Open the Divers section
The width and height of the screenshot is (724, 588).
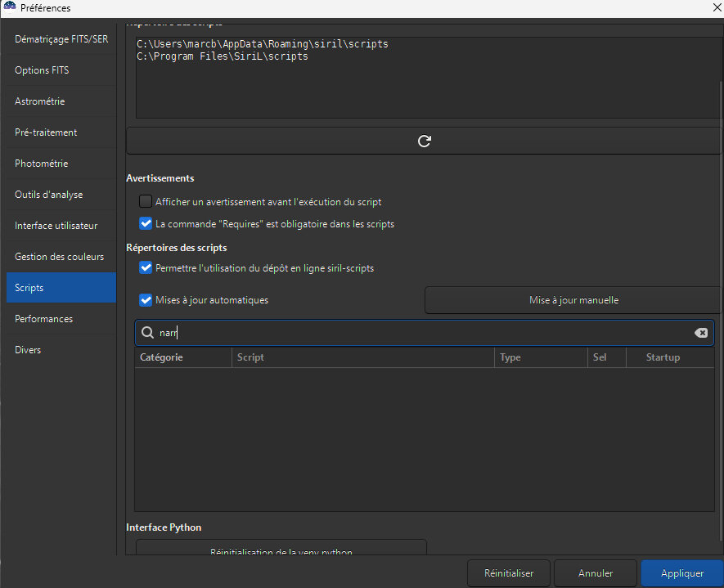pos(61,350)
